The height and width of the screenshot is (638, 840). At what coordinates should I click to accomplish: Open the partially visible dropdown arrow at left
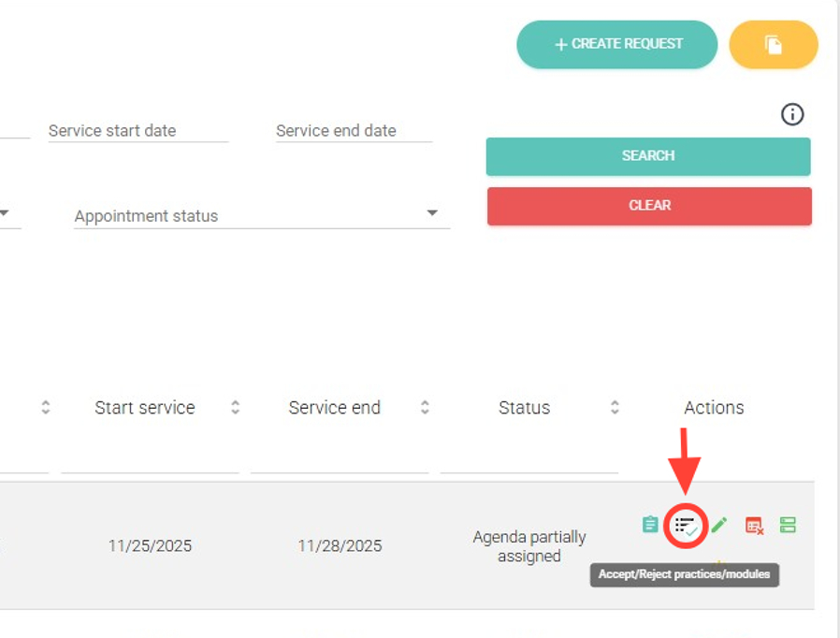[x=5, y=214]
